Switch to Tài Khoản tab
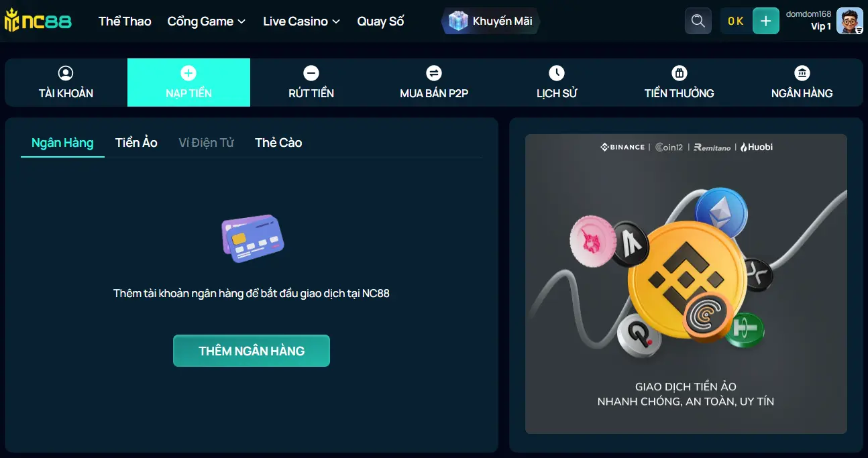Viewport: 868px width, 458px height. (66, 82)
